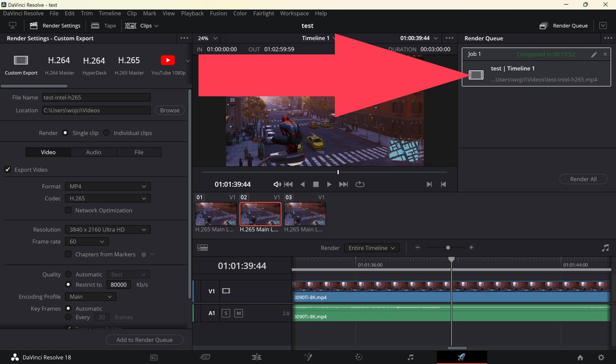The image size is (616, 364).
Task: Expand the render presets list arrow
Action: coord(188,61)
